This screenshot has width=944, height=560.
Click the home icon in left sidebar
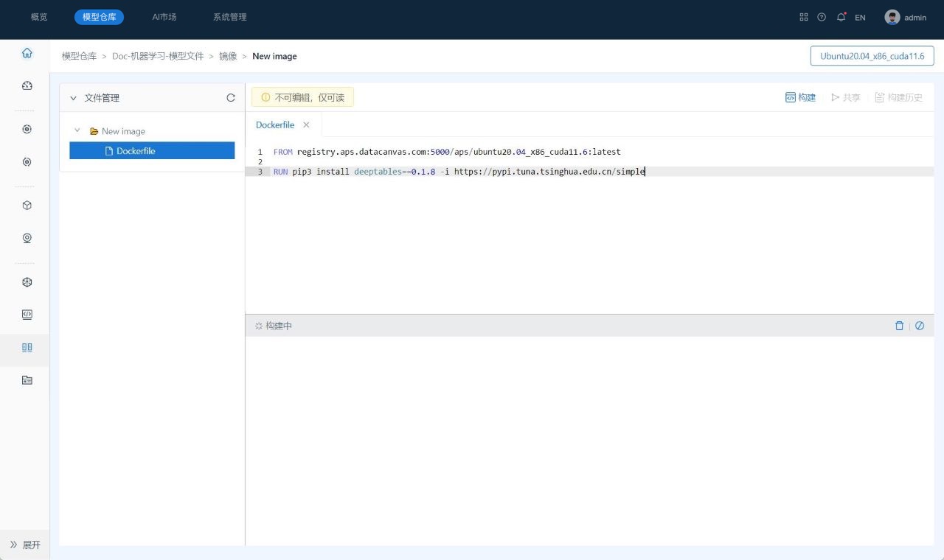(27, 53)
